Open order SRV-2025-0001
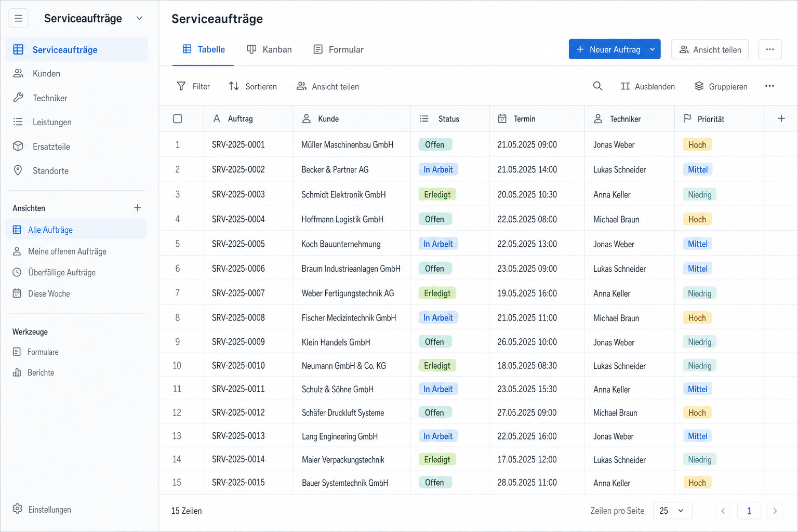 238,144
